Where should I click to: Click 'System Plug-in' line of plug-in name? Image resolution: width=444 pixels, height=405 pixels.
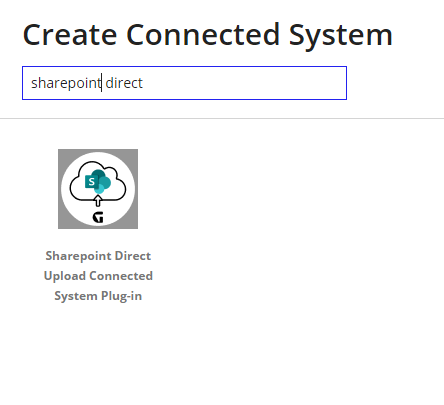(98, 296)
